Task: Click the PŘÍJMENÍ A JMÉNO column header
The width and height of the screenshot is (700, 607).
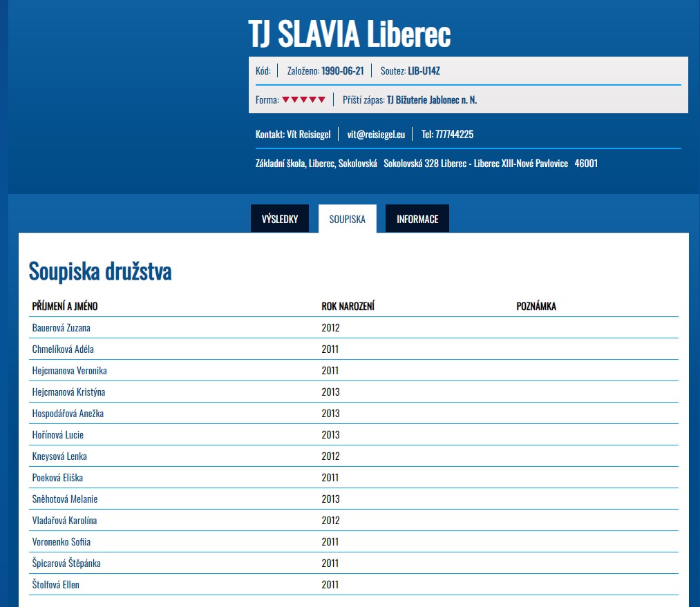Action: 65,307
